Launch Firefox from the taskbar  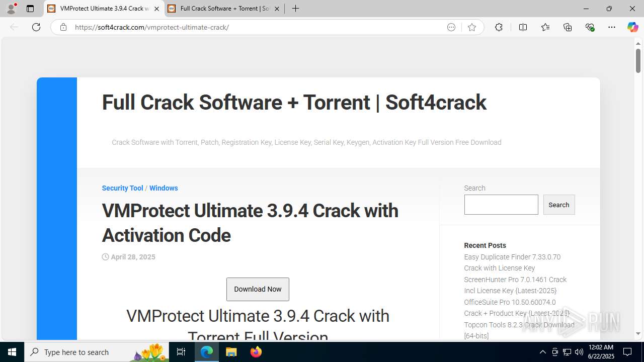(256, 352)
